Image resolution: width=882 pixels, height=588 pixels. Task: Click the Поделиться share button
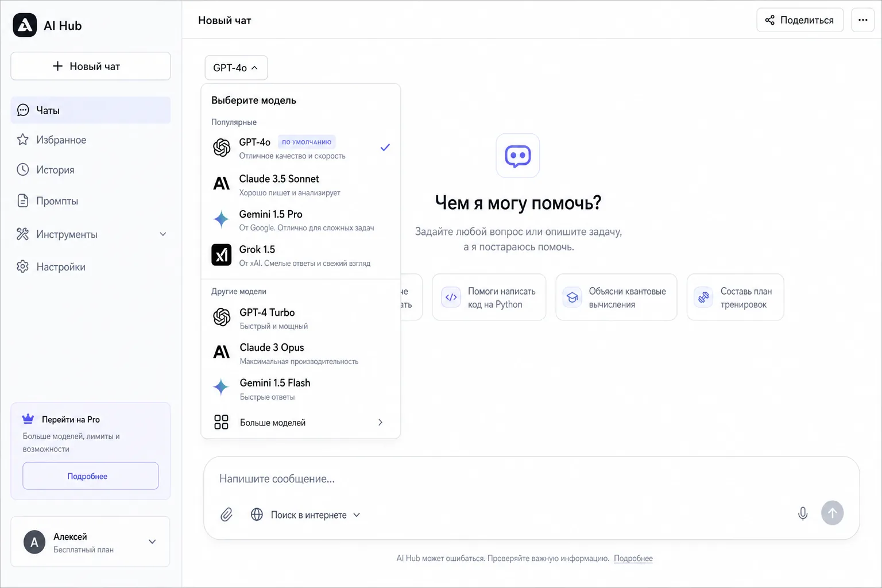tap(800, 20)
